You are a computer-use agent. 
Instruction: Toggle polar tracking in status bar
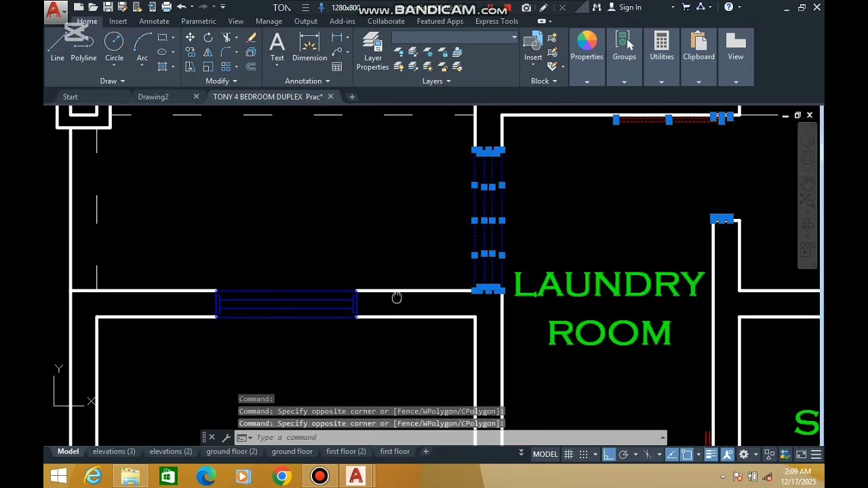point(624,454)
